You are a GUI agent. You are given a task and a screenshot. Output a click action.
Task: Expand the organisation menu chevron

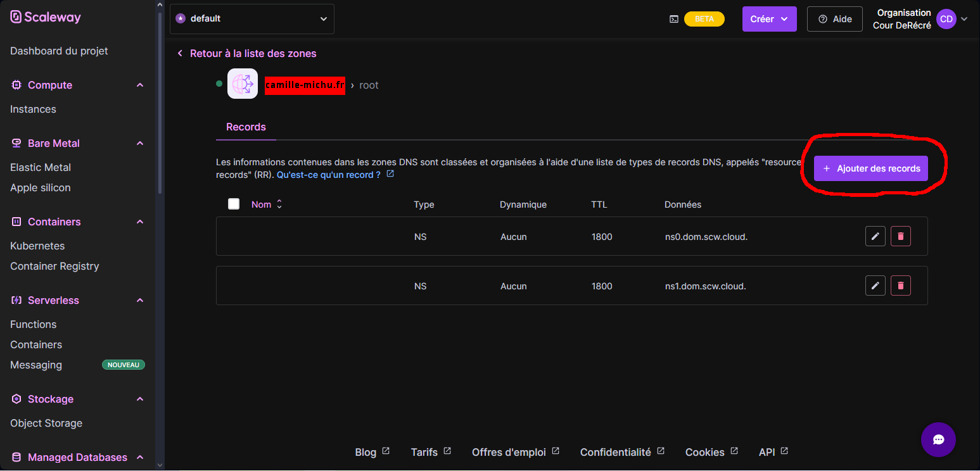[965, 19]
